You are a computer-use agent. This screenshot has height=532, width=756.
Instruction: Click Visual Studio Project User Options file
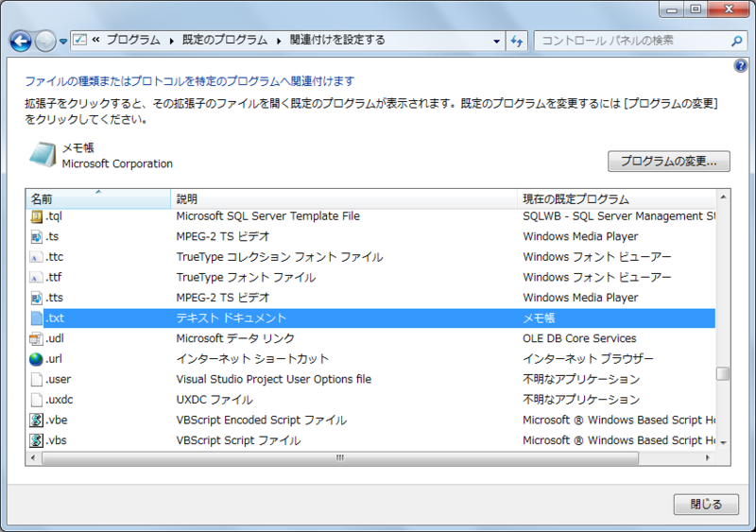click(274, 380)
